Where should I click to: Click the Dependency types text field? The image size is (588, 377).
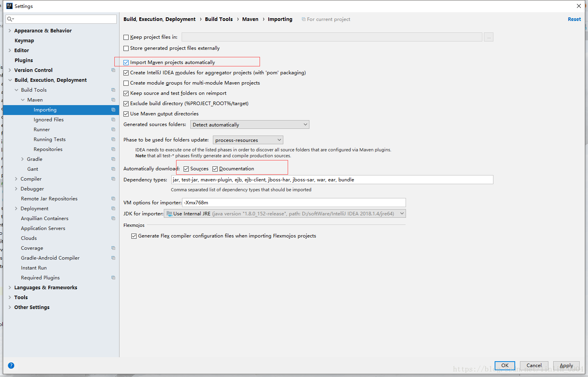pos(332,180)
